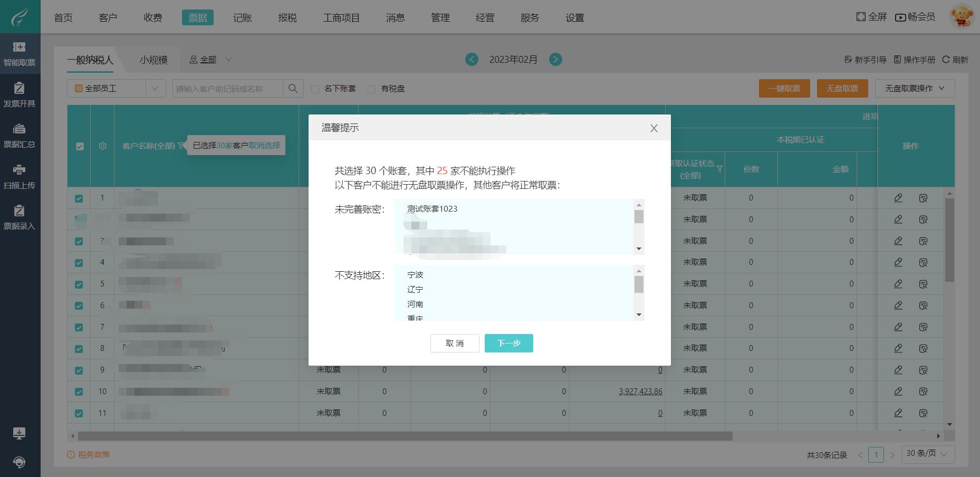Click edit icon in row 4

coord(898,262)
